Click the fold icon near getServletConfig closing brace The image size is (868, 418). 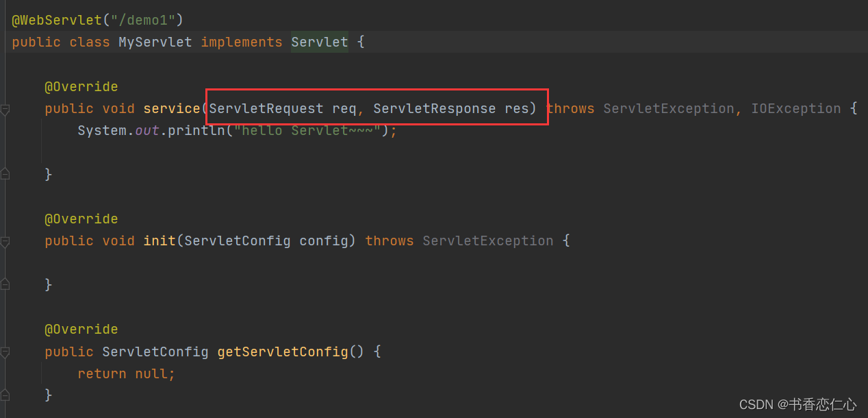pyautogui.click(x=5, y=394)
